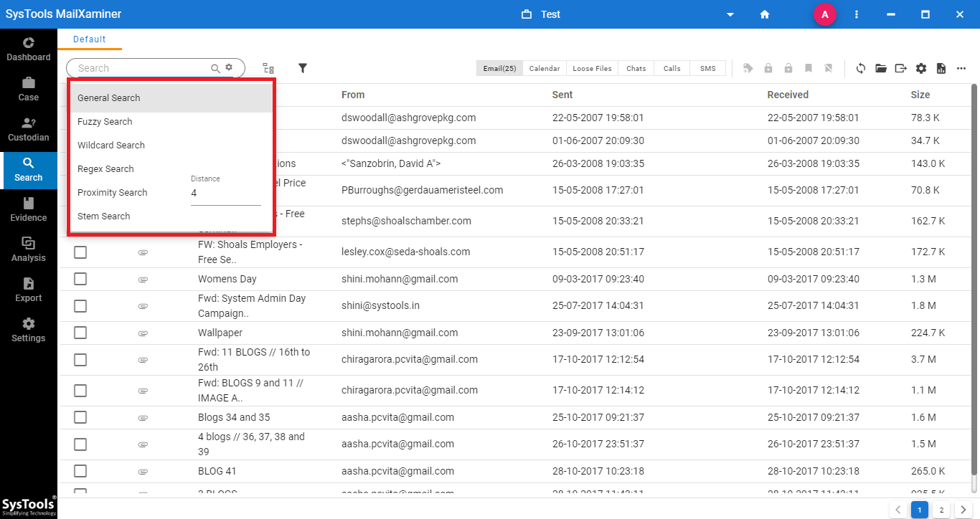Open the Loose Files tab

592,68
